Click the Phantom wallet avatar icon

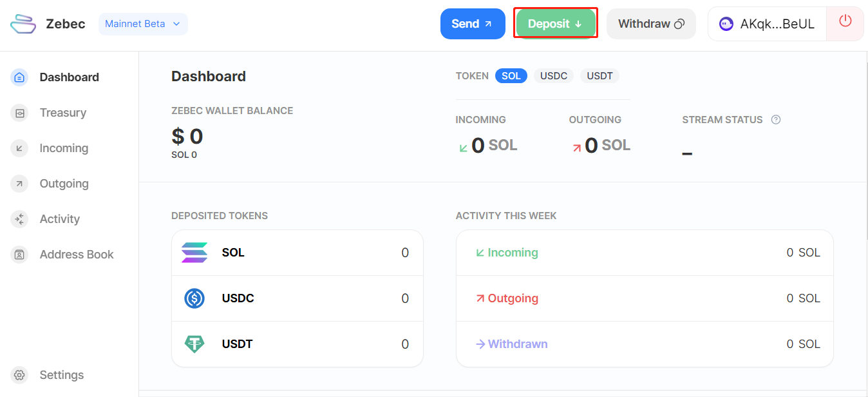[x=726, y=24]
